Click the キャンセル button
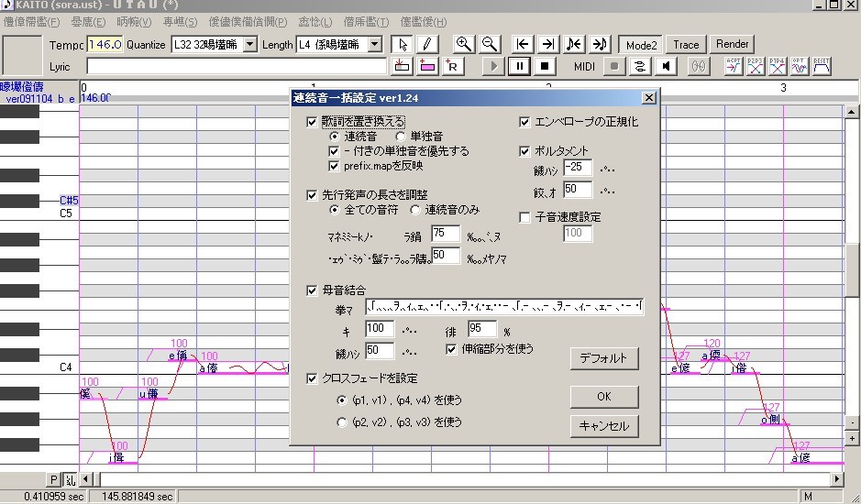The width and height of the screenshot is (861, 504). point(604,426)
